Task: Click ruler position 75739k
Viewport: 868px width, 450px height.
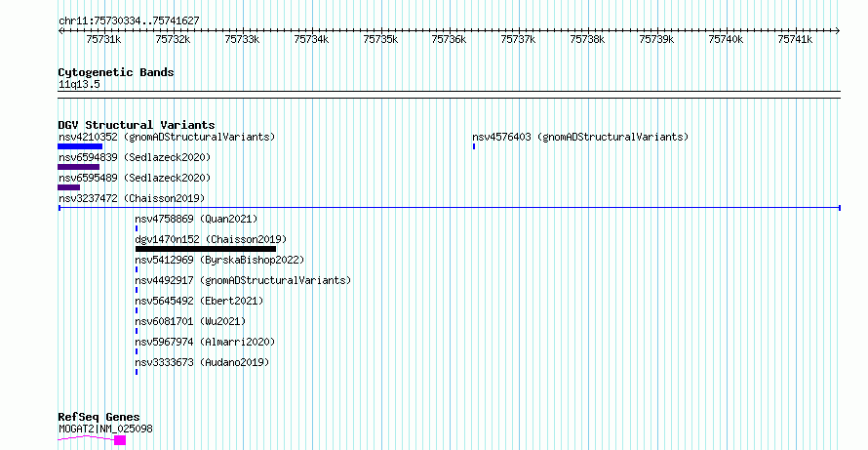Action: [656, 40]
